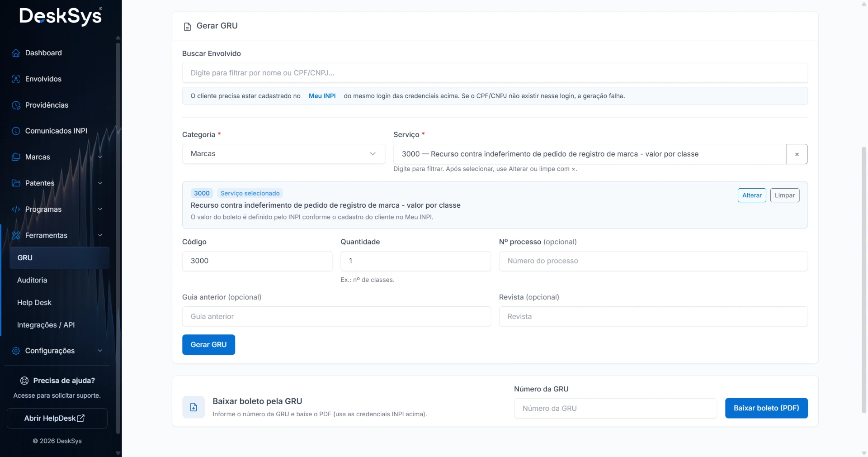Image resolution: width=868 pixels, height=457 pixels.
Task: Click the main page vertical scrollbar
Action: (864, 279)
